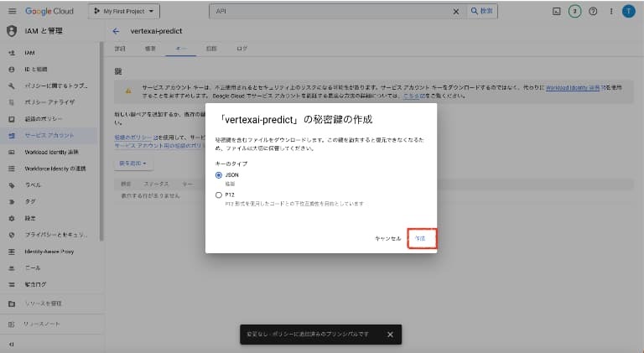The image size is (644, 353).
Task: Click the ステータス column header
Action: 156,184
